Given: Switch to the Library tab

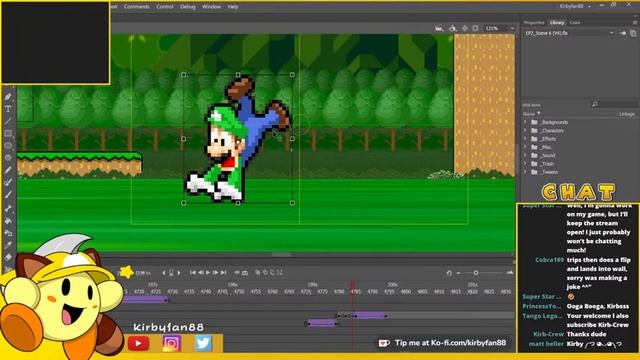Looking at the screenshot, I should [x=557, y=22].
